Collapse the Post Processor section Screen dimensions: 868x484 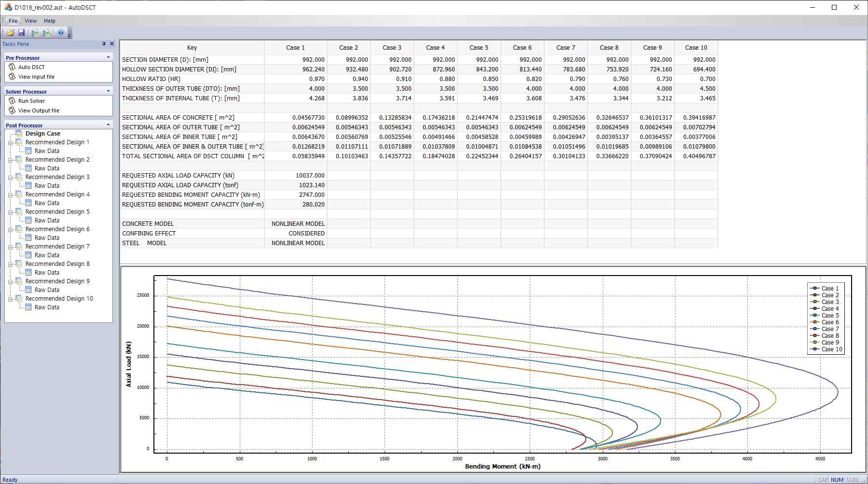tap(108, 125)
